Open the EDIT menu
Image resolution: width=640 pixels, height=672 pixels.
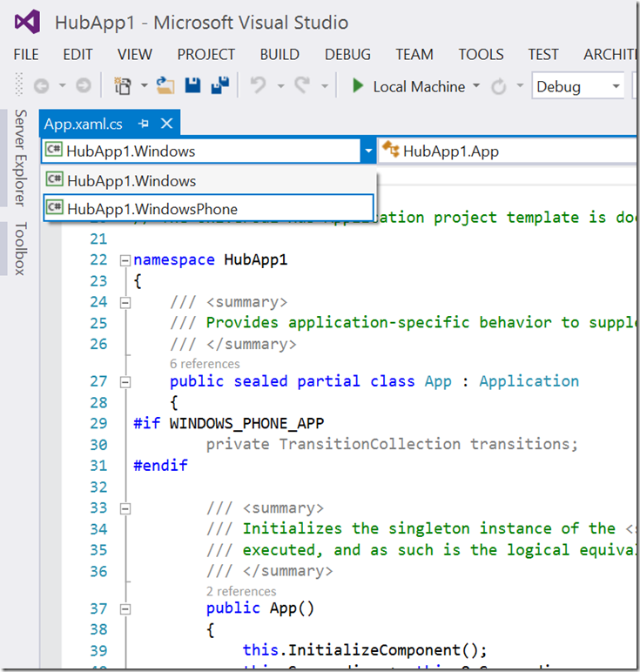point(77,55)
